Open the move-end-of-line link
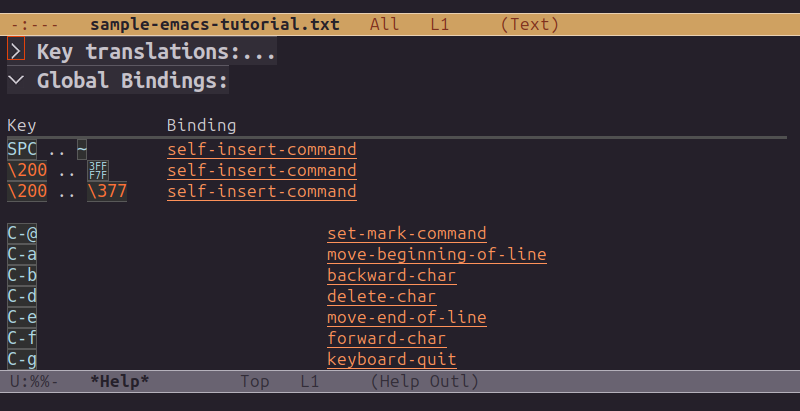The image size is (800, 411). tap(406, 318)
